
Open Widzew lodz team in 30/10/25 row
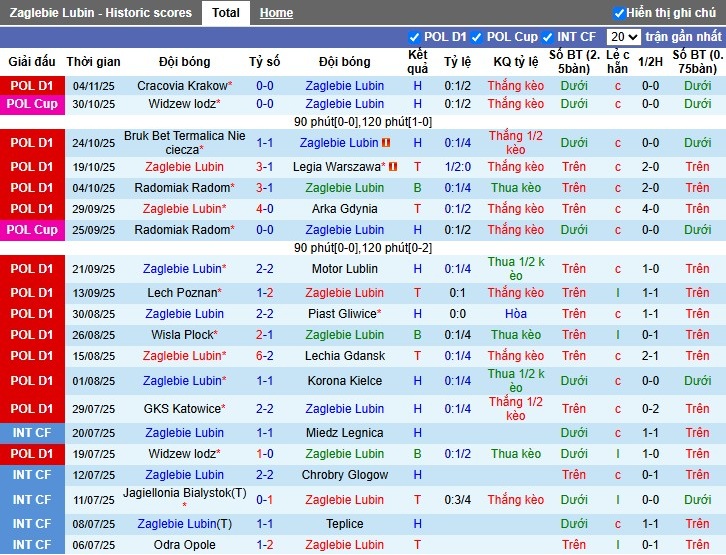[184, 104]
